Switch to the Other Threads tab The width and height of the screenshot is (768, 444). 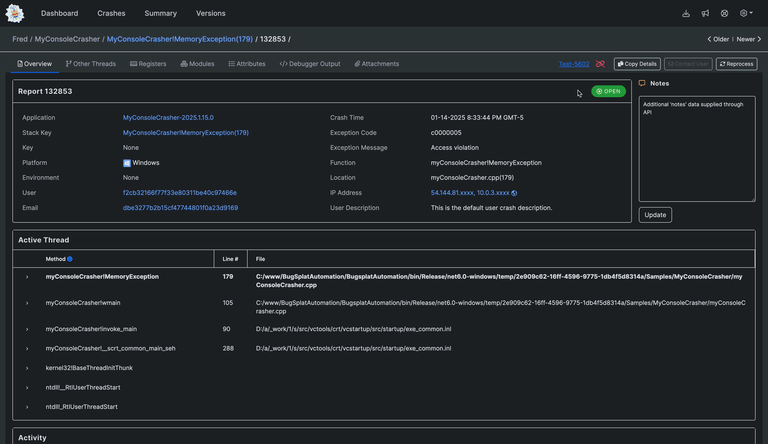91,63
